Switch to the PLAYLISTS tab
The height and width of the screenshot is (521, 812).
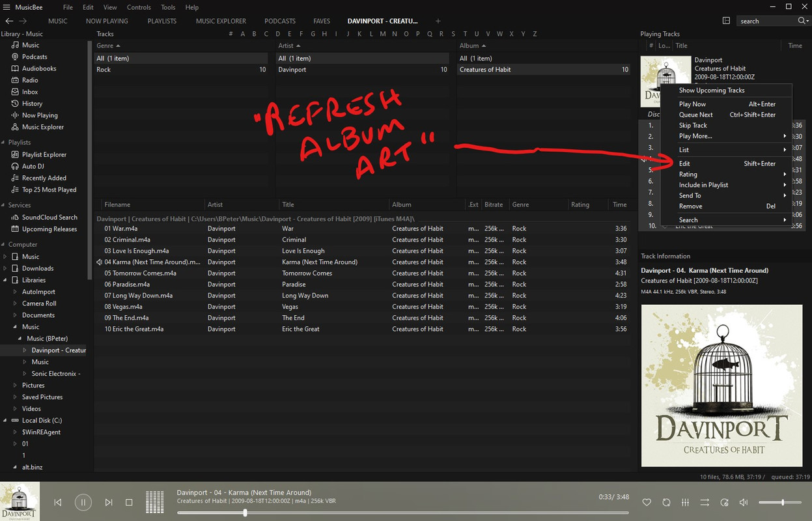[x=162, y=21]
